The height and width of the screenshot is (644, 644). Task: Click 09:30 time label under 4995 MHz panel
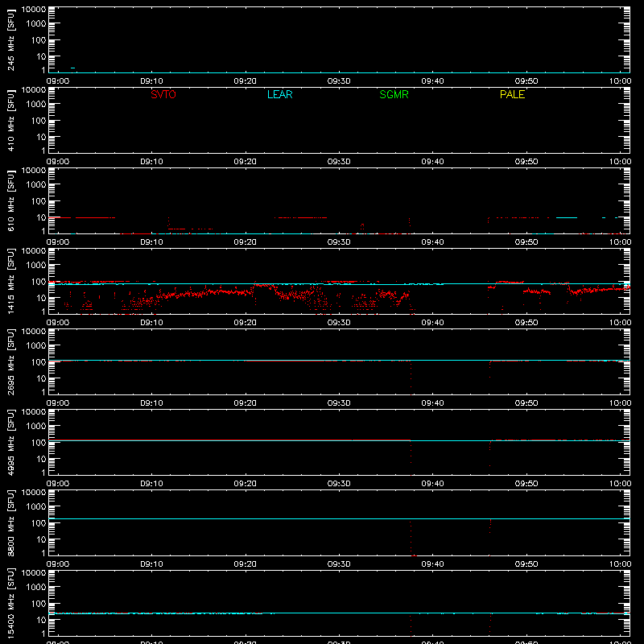(x=339, y=484)
